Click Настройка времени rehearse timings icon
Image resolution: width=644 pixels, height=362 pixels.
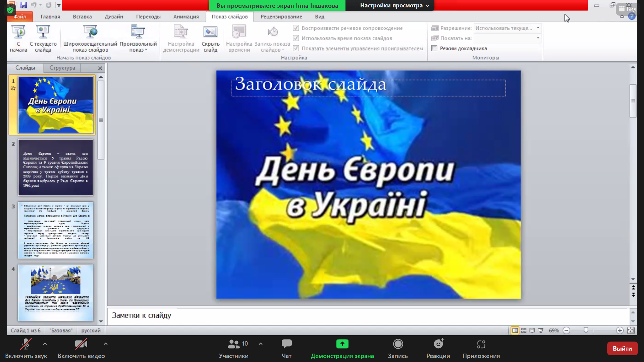click(x=239, y=39)
